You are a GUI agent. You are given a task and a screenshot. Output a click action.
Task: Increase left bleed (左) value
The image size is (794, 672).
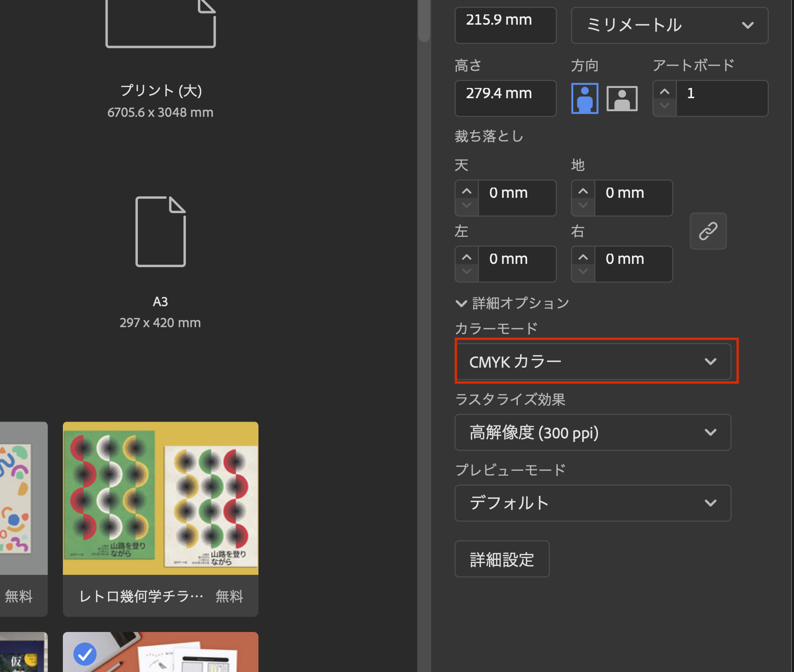(467, 257)
